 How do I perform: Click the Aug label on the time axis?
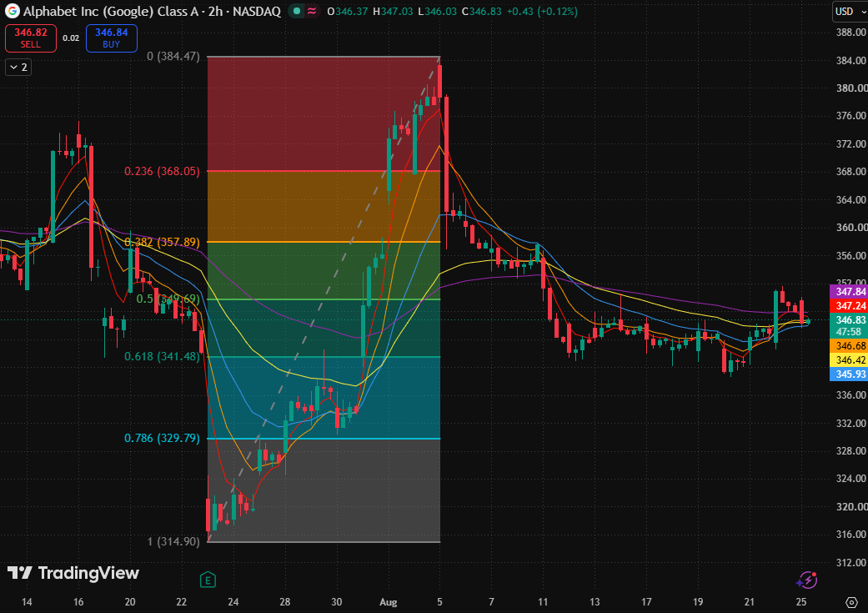coord(388,602)
